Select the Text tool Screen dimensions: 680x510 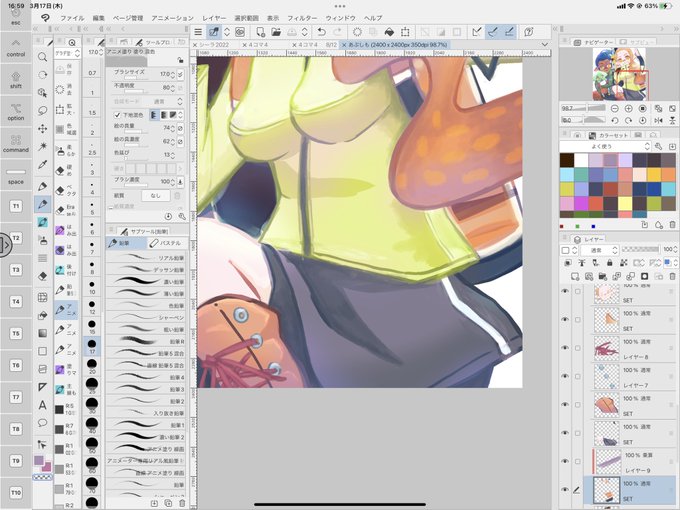pos(42,405)
